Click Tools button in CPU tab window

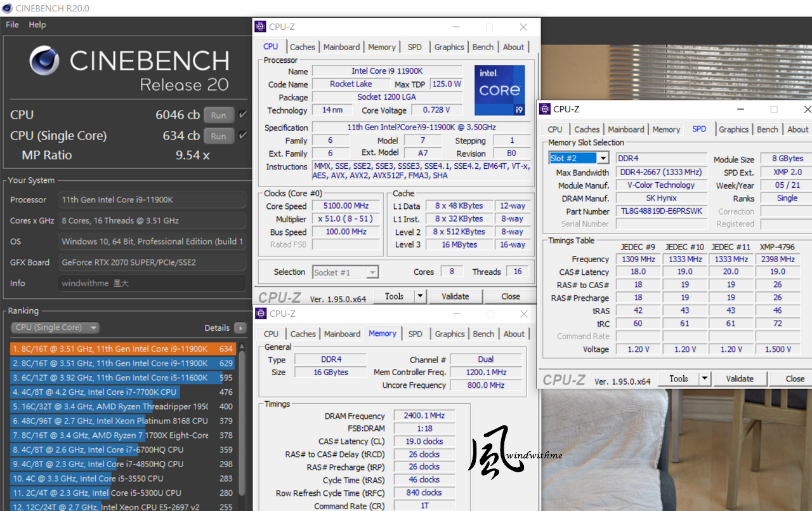pyautogui.click(x=394, y=296)
